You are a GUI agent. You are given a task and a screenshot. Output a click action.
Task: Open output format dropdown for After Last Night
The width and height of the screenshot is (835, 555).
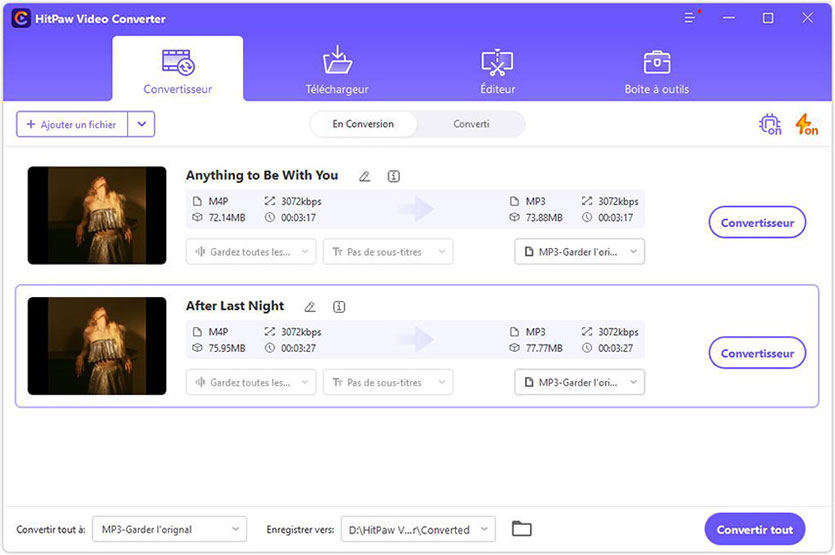click(579, 382)
